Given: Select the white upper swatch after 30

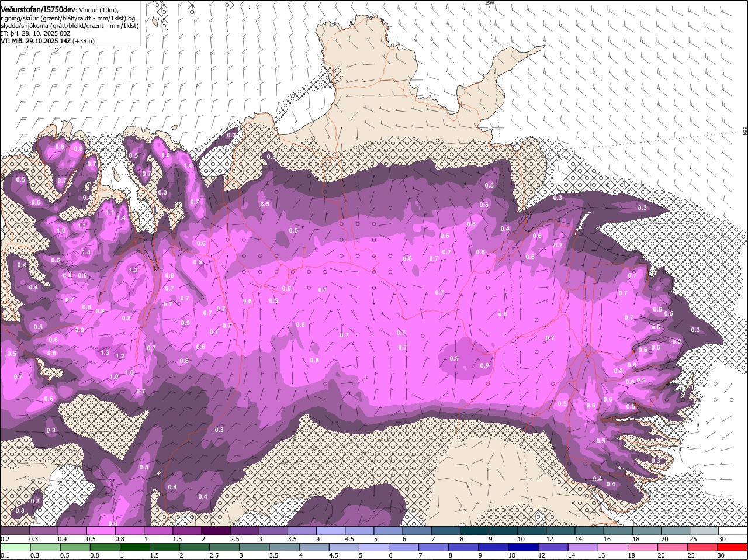Looking at the screenshot, I should 733,531.
